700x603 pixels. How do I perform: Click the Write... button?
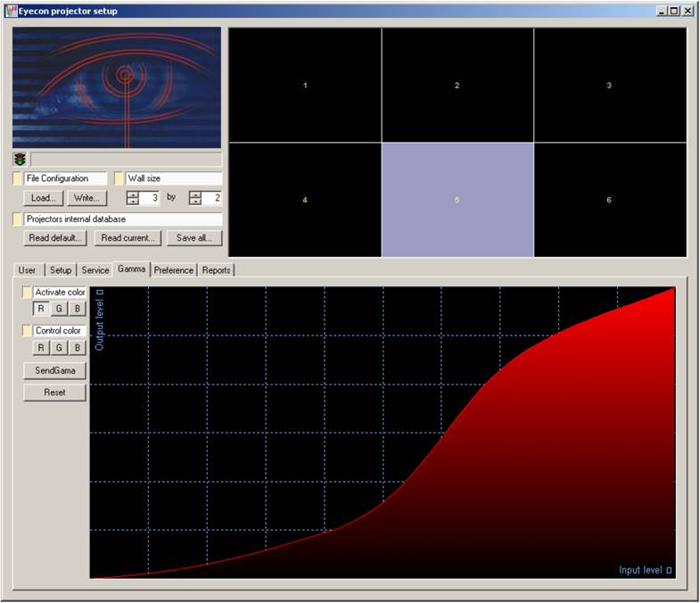coord(87,198)
